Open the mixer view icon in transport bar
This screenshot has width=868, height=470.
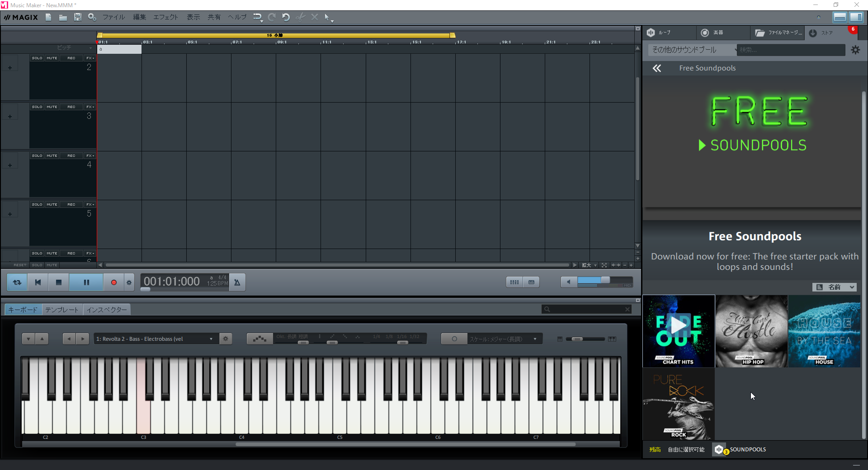[x=514, y=282]
